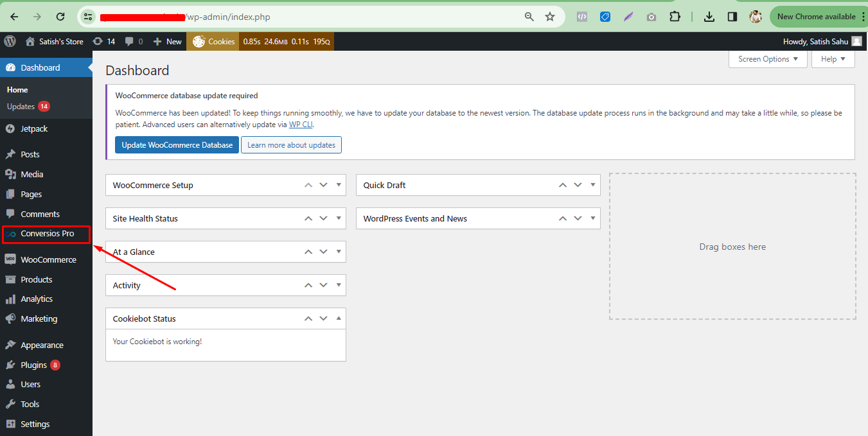
Task: Open Posts in the sidebar
Action: coord(46,154)
